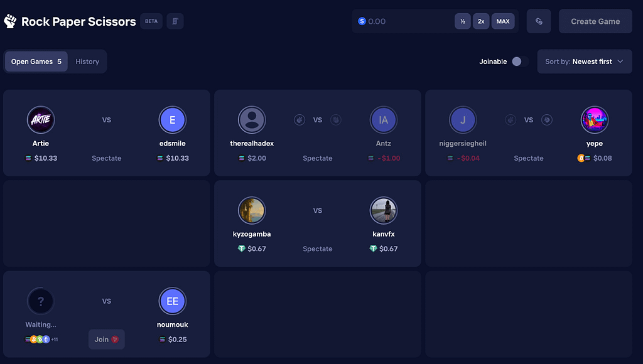This screenshot has width=643, height=364.
Task: Click Antz's IA avatar
Action: click(384, 120)
